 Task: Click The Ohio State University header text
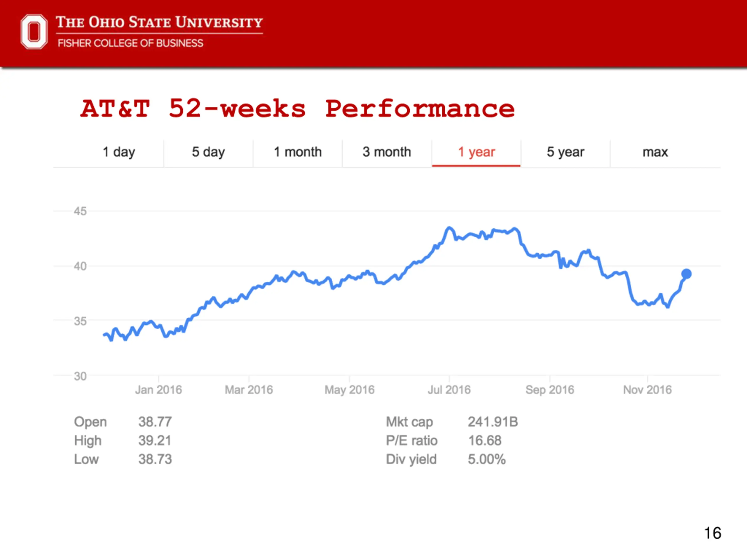[159, 22]
